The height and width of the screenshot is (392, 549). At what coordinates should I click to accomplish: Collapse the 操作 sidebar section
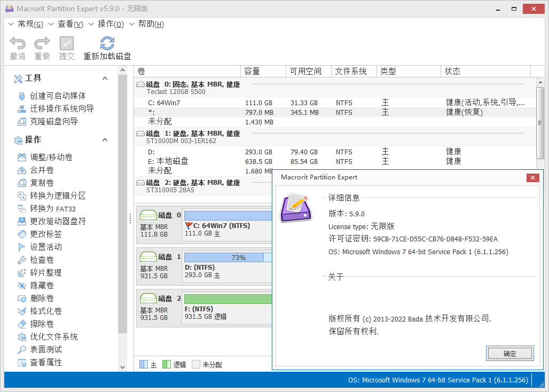point(105,140)
